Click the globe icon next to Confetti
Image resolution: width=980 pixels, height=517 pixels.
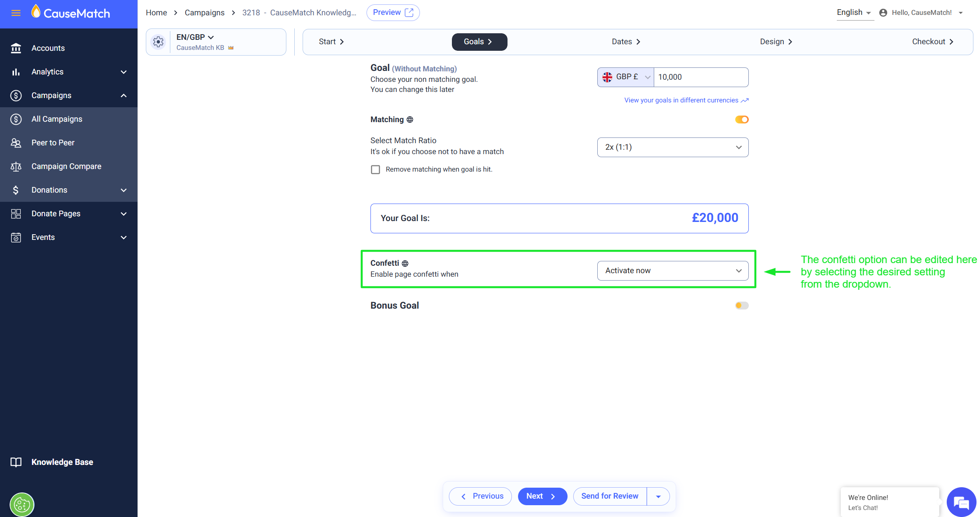(x=405, y=264)
